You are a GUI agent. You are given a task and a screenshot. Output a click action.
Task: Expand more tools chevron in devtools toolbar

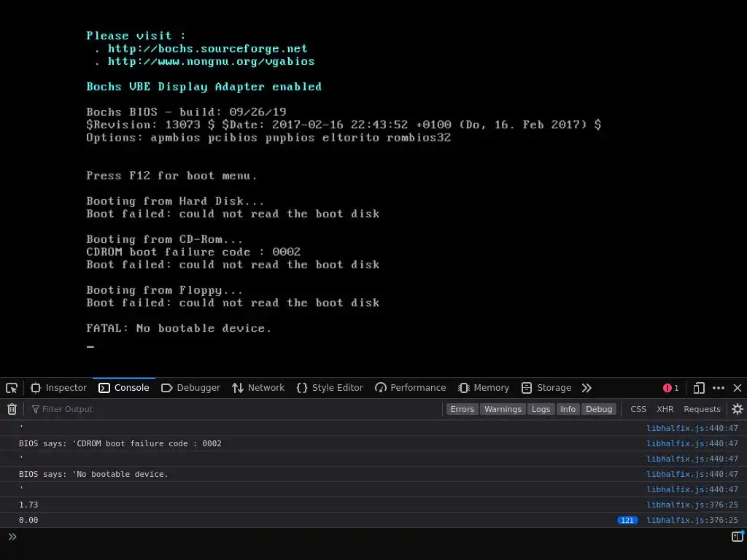click(587, 388)
